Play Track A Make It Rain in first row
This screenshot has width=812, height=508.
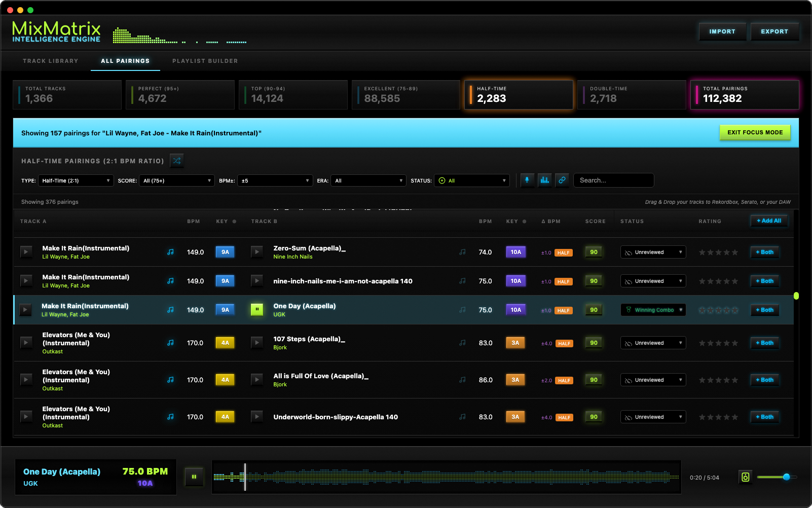click(26, 252)
